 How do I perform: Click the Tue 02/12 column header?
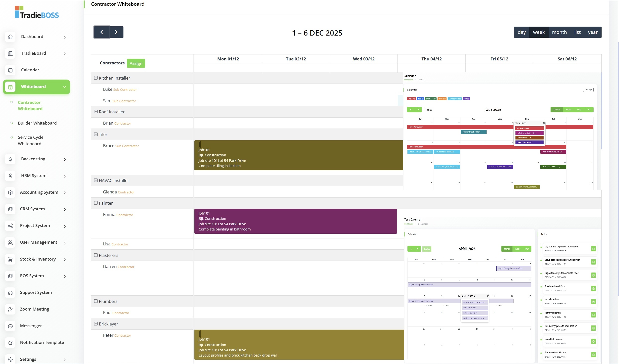pos(296,59)
